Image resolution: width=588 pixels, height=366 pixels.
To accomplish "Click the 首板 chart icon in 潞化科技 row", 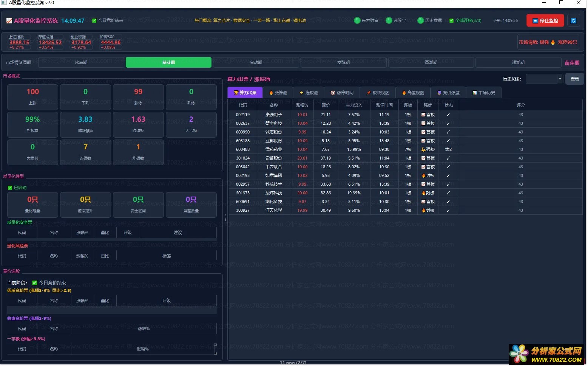I will tap(423, 202).
